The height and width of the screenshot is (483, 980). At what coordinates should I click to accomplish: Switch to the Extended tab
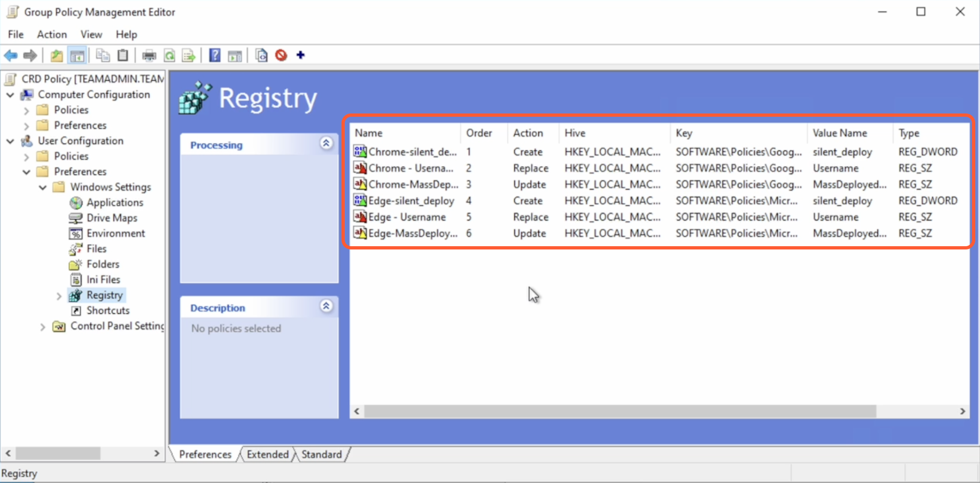click(x=267, y=454)
